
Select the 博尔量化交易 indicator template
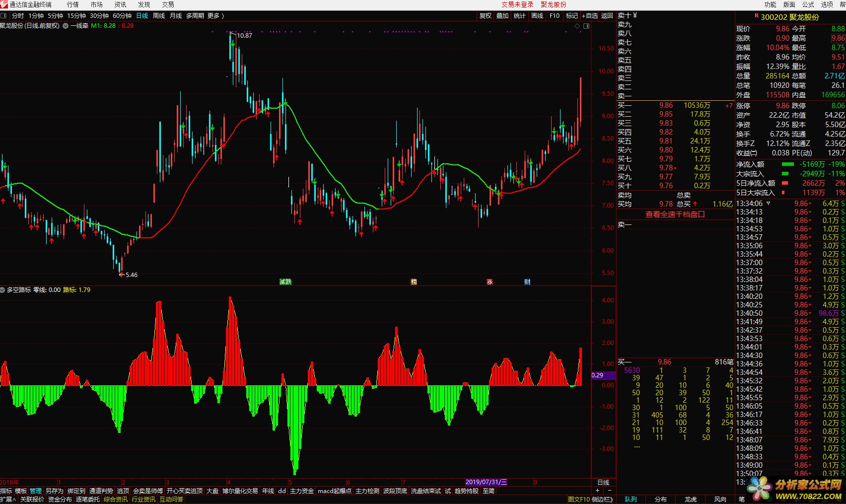(240, 491)
